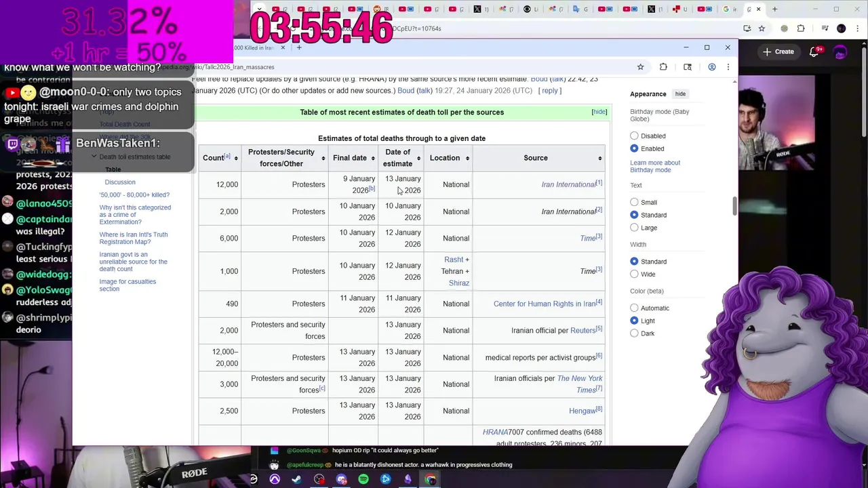Set color mode to Automatic
Image resolution: width=868 pixels, height=488 pixels.
coord(634,308)
